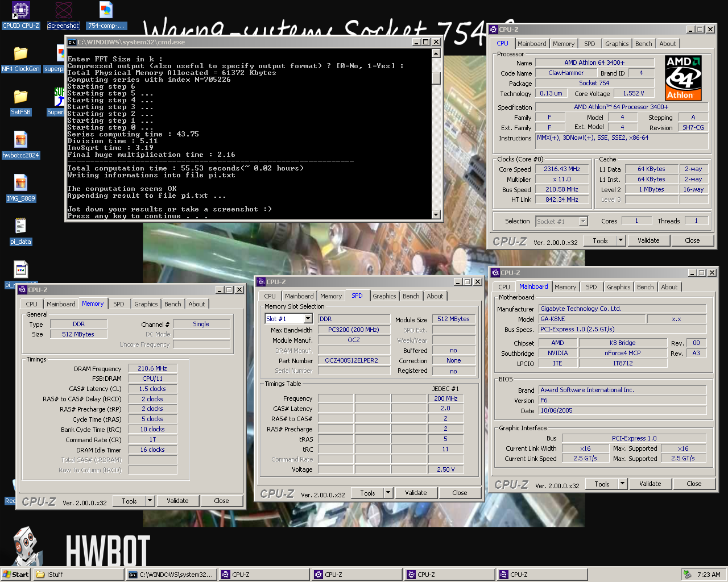Click the taskbar clock showing 7:23 AM
The image size is (728, 582).
(709, 575)
